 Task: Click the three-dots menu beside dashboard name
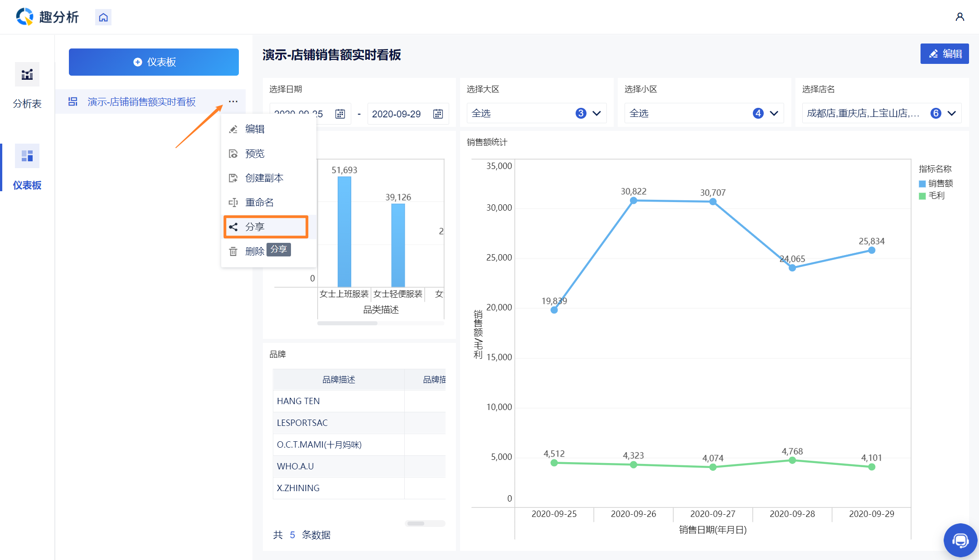pos(233,101)
